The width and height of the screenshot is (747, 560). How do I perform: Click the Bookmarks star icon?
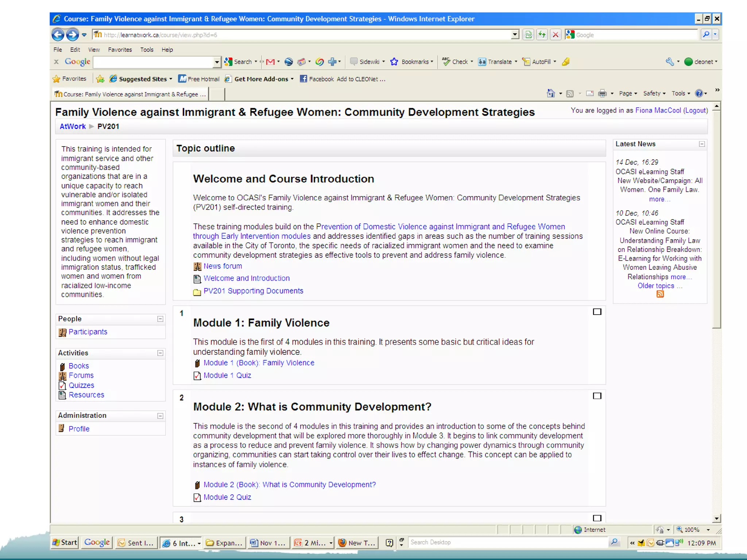point(394,62)
